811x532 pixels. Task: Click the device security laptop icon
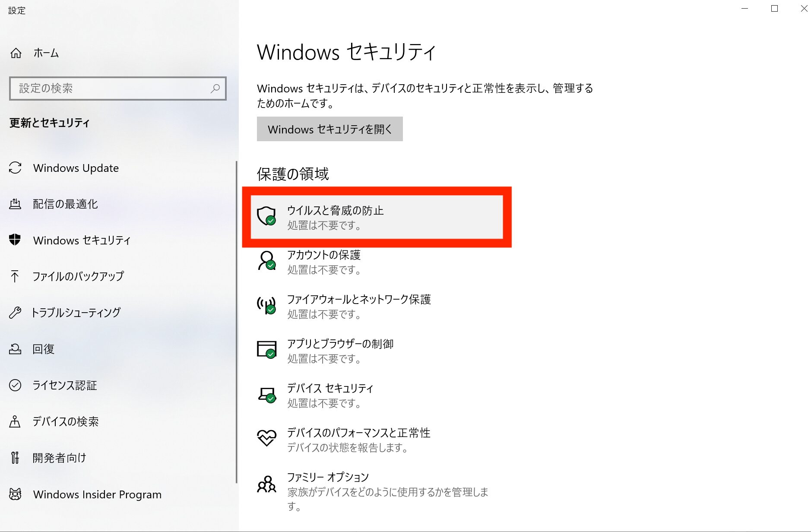(266, 394)
